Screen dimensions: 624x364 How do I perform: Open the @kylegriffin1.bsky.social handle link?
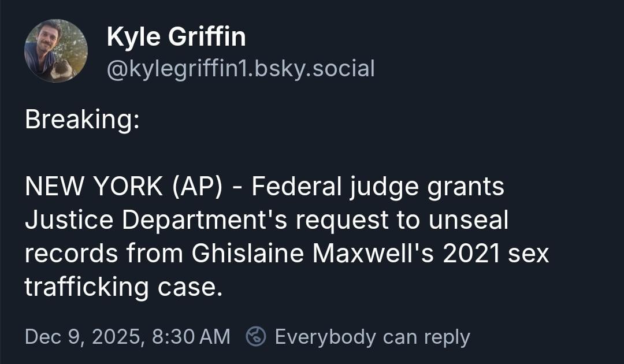pyautogui.click(x=240, y=69)
